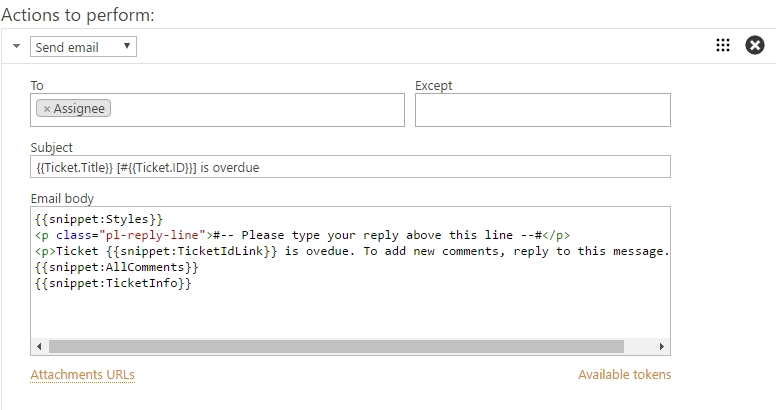Viewport: 776px width, 410px height.
Task: Click the Subject input field
Action: pyautogui.click(x=350, y=167)
